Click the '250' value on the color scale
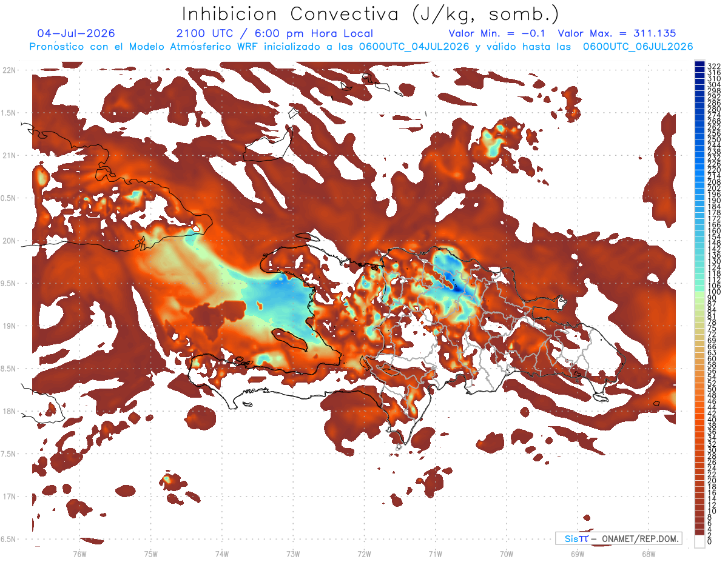 point(714,140)
